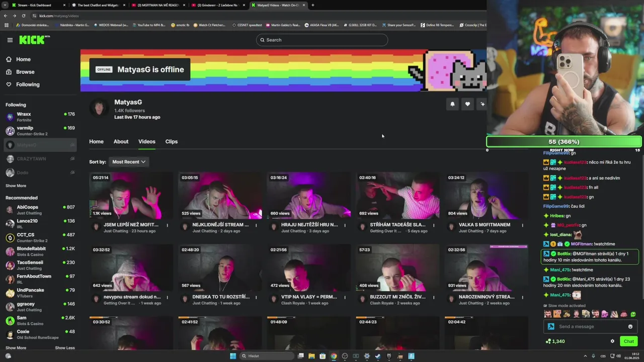Open chat settings gear

pos(612,341)
